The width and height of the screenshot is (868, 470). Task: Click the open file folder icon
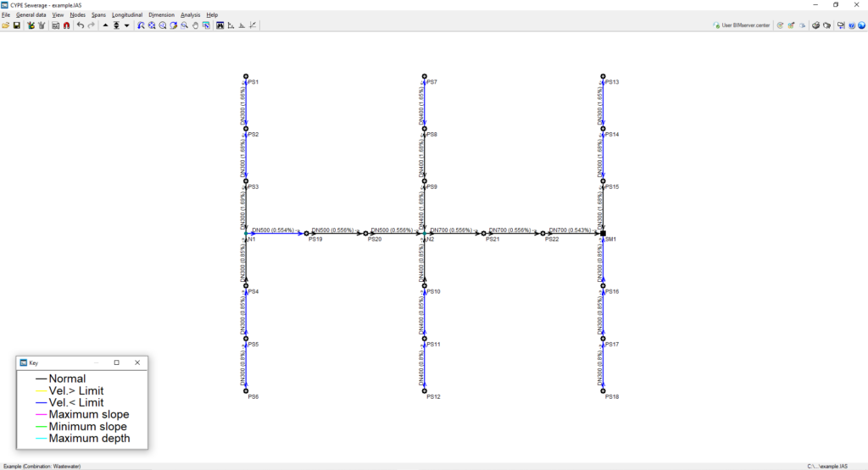pyautogui.click(x=6, y=25)
